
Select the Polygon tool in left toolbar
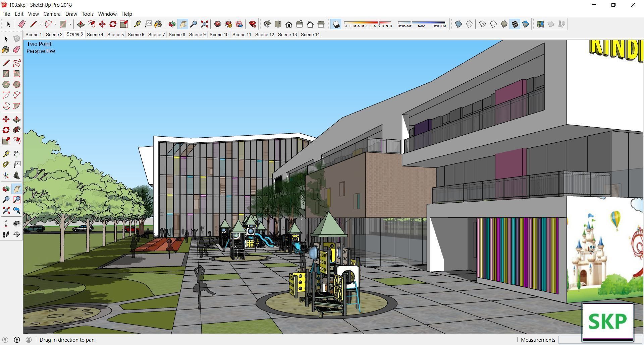17,84
